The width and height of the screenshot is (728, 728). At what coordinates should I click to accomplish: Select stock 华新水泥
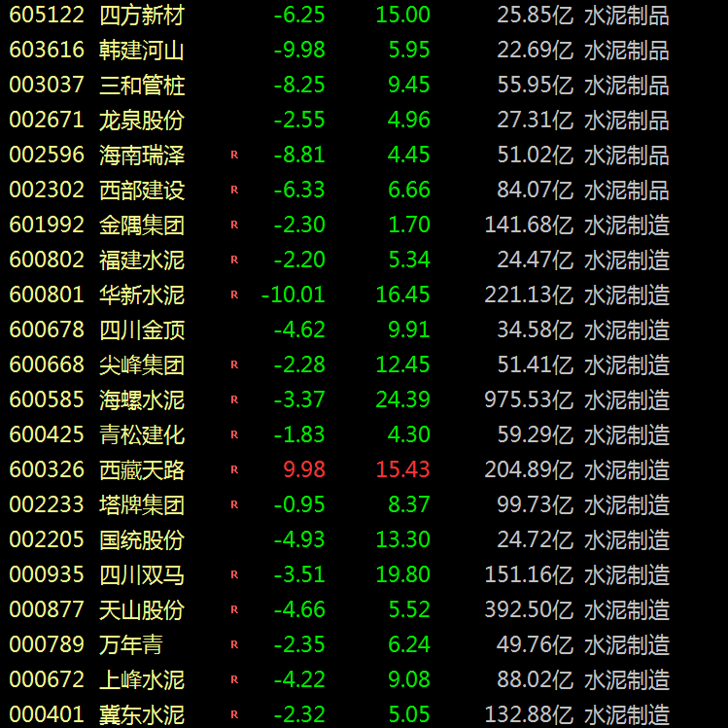point(142,295)
